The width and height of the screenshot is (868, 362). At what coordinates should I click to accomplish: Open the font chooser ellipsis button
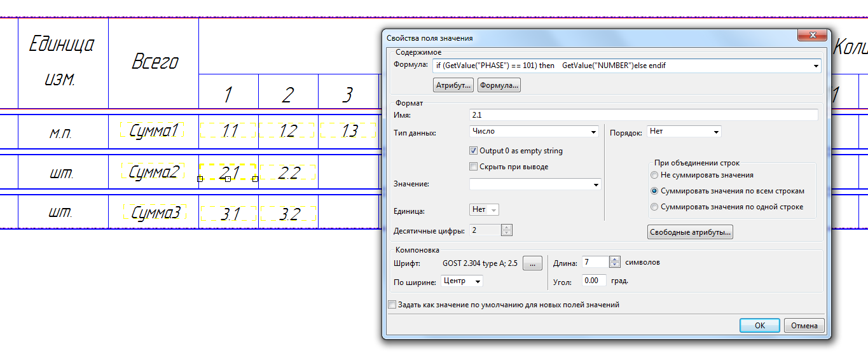(532, 263)
